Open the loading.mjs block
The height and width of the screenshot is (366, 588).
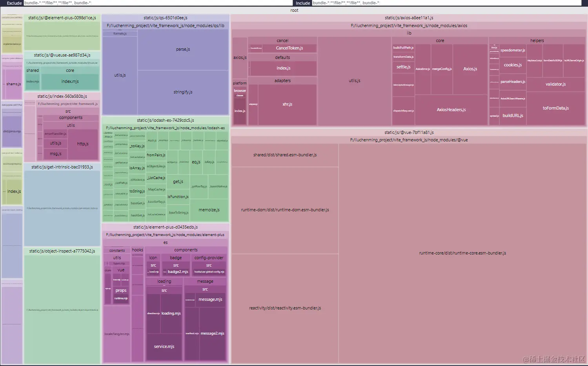(x=171, y=313)
